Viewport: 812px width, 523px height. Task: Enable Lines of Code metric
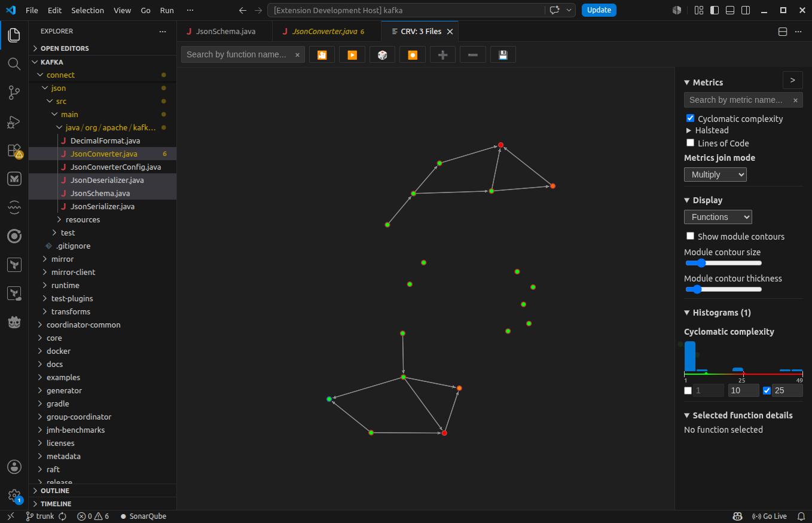(x=691, y=143)
